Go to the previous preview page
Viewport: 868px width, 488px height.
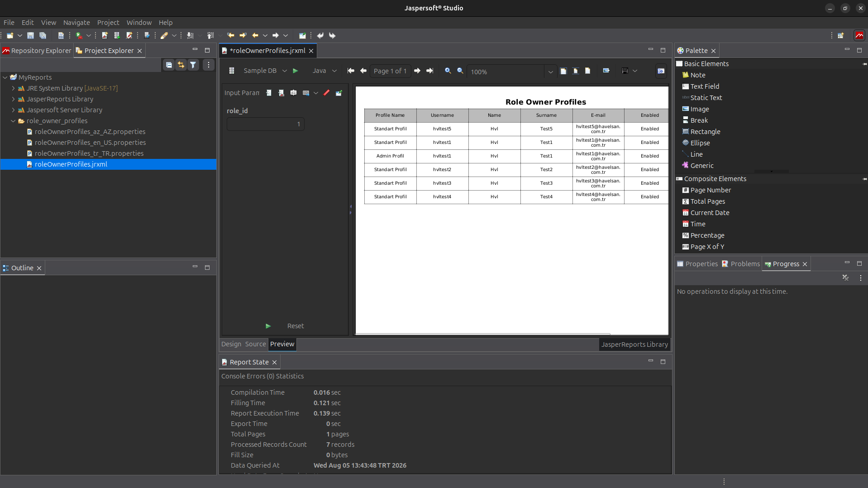(x=363, y=71)
